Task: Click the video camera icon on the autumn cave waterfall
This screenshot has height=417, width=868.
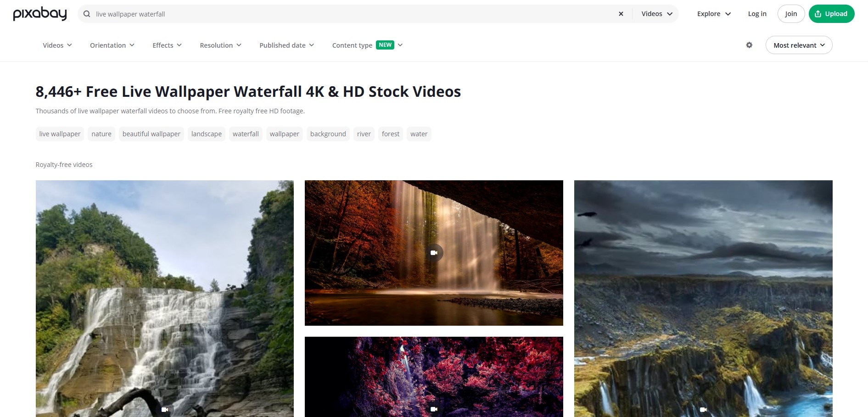Action: (x=434, y=252)
